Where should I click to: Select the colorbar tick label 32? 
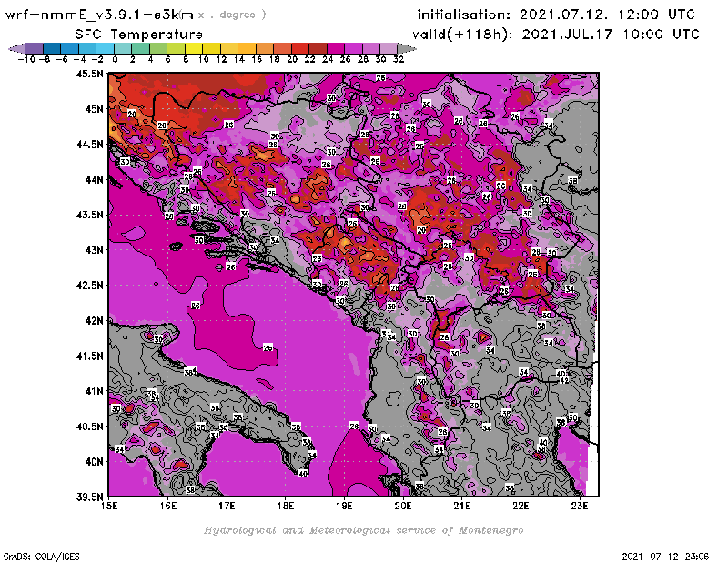pyautogui.click(x=399, y=59)
